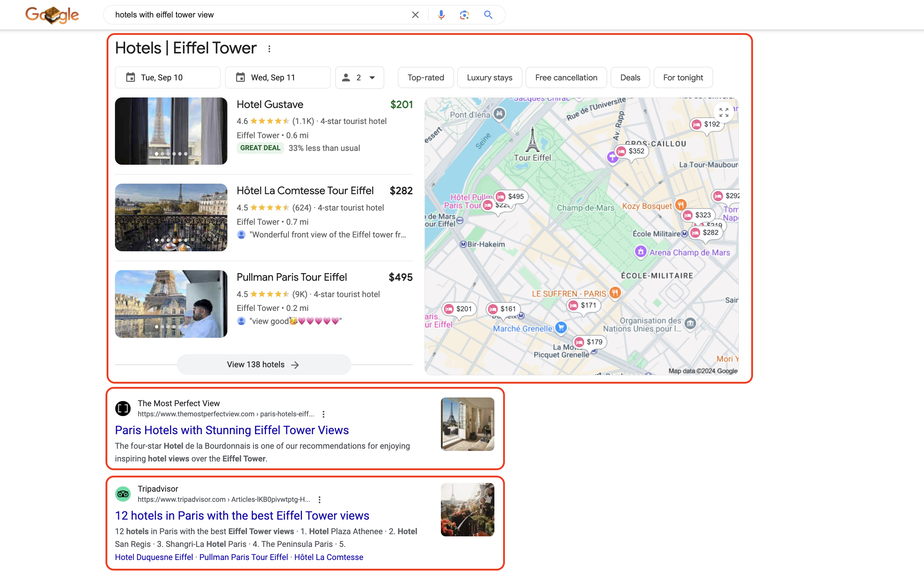The height and width of the screenshot is (576, 924).
Task: Follow the blue Pullman Paris Tour Eiffel sitelink
Action: pos(243,557)
